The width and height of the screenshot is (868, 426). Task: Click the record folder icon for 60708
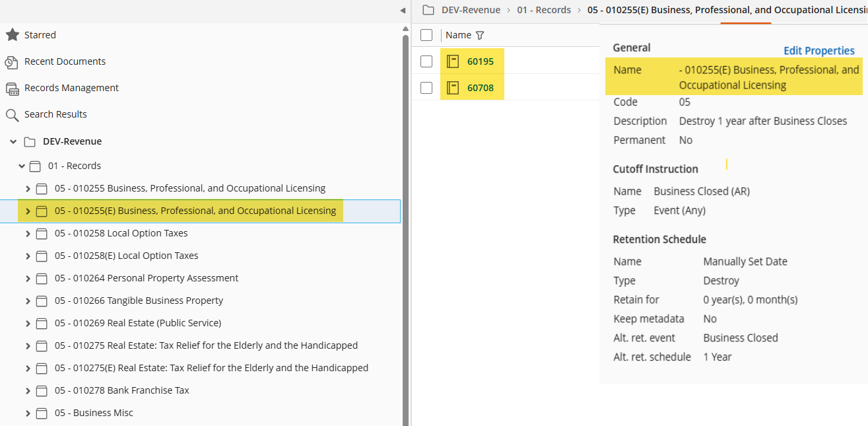tap(453, 88)
